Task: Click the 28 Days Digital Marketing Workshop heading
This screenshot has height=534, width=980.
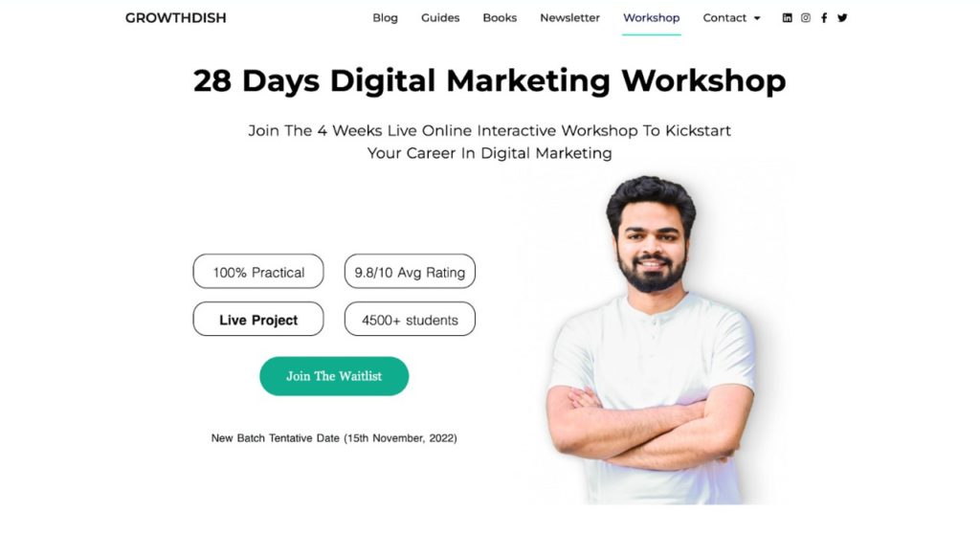Action: pos(489,80)
